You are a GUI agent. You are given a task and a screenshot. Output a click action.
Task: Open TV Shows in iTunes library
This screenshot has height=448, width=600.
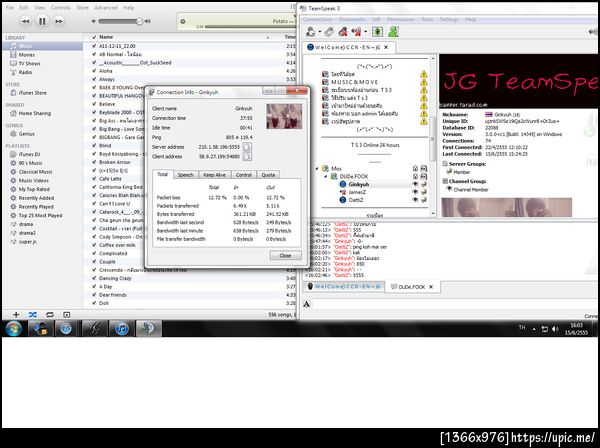coord(29,64)
